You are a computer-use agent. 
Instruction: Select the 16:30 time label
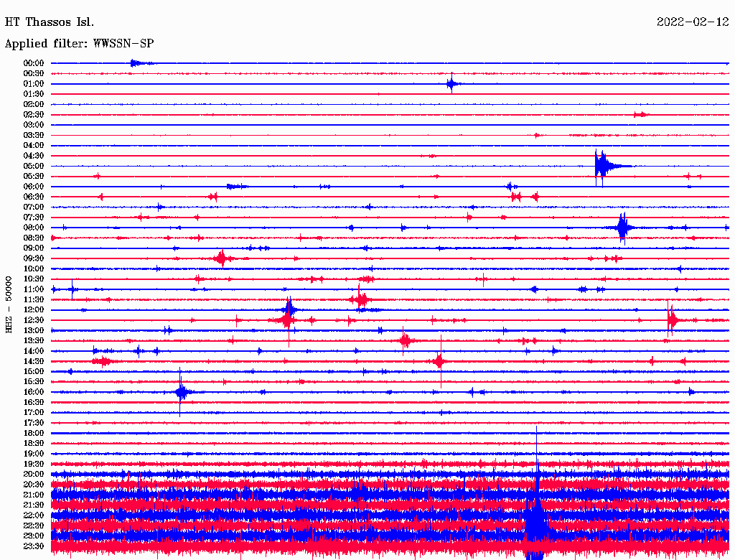[x=33, y=403]
